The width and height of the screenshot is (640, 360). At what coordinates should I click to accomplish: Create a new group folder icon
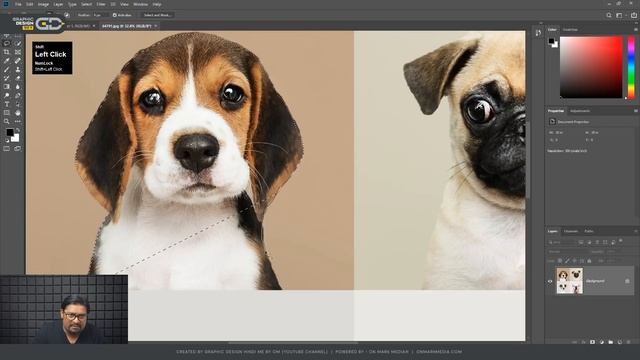click(x=611, y=342)
